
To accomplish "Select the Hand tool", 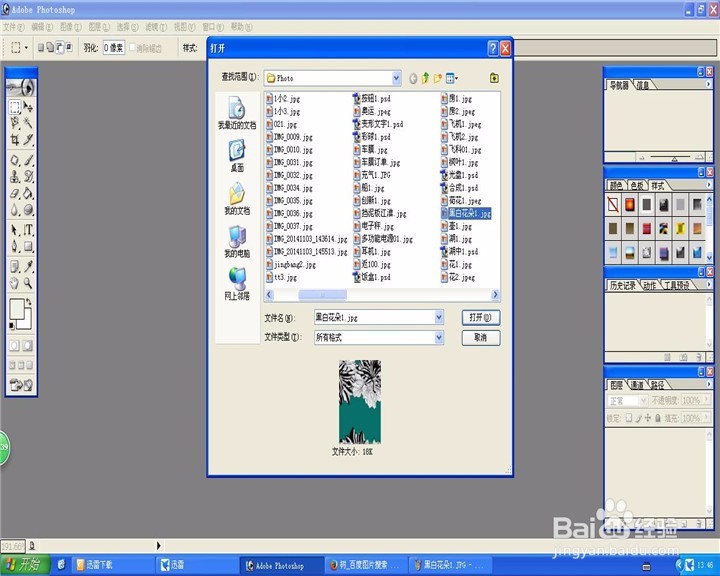I will pyautogui.click(x=15, y=283).
